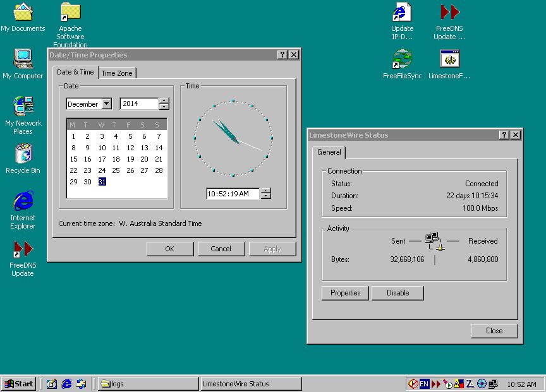
Task: Click the time field showing 10:52:19 AM
Action: coord(233,194)
